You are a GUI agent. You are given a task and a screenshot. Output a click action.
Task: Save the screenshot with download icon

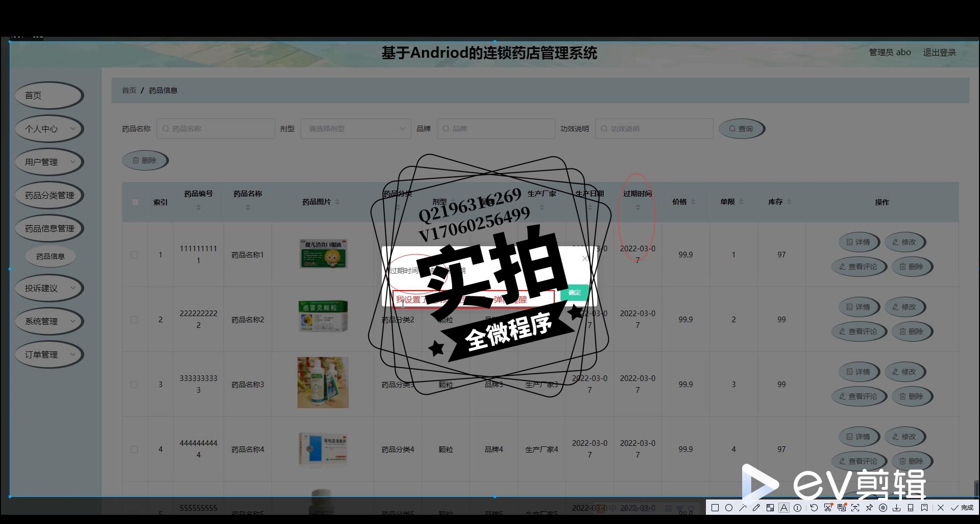click(896, 508)
